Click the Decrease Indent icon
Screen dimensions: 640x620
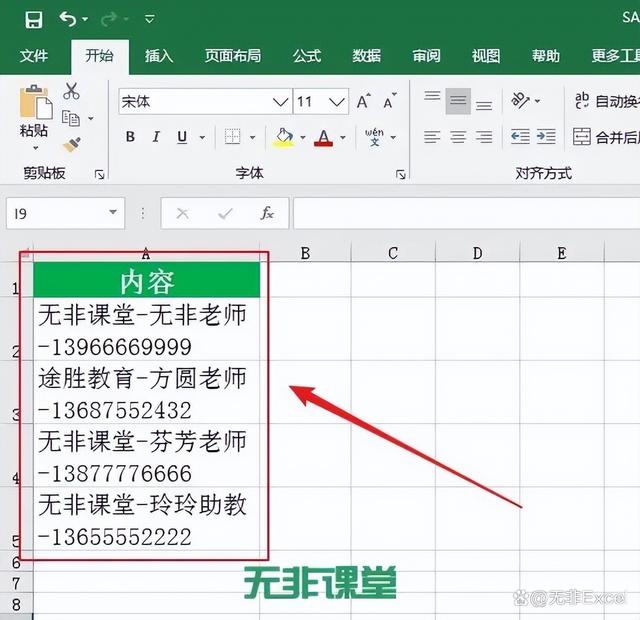[520, 136]
